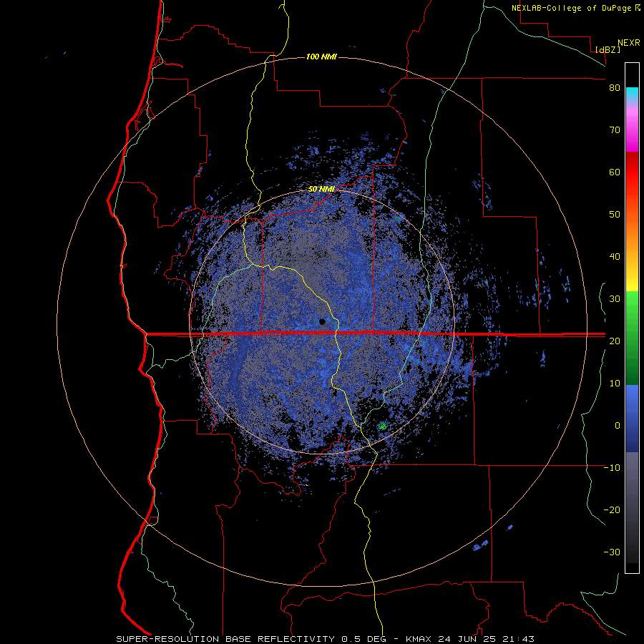Viewport: 644px width, 644px height.
Task: Click the 60 value on the dBZ scale
Action: coord(615,172)
